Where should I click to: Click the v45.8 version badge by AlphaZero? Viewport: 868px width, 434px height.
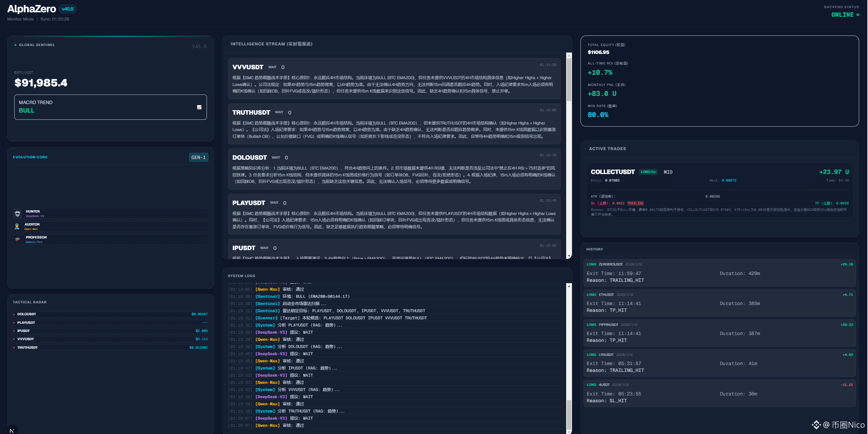click(x=68, y=9)
